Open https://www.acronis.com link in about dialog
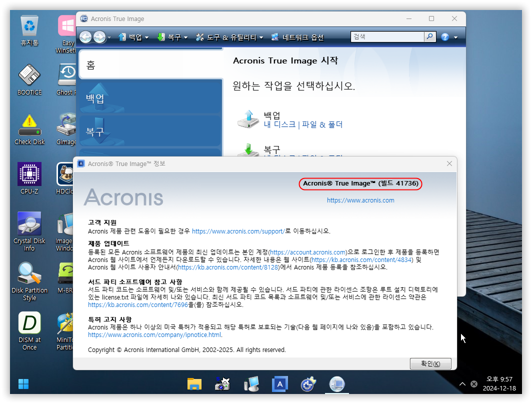The width and height of the screenshot is (532, 404). click(360, 200)
